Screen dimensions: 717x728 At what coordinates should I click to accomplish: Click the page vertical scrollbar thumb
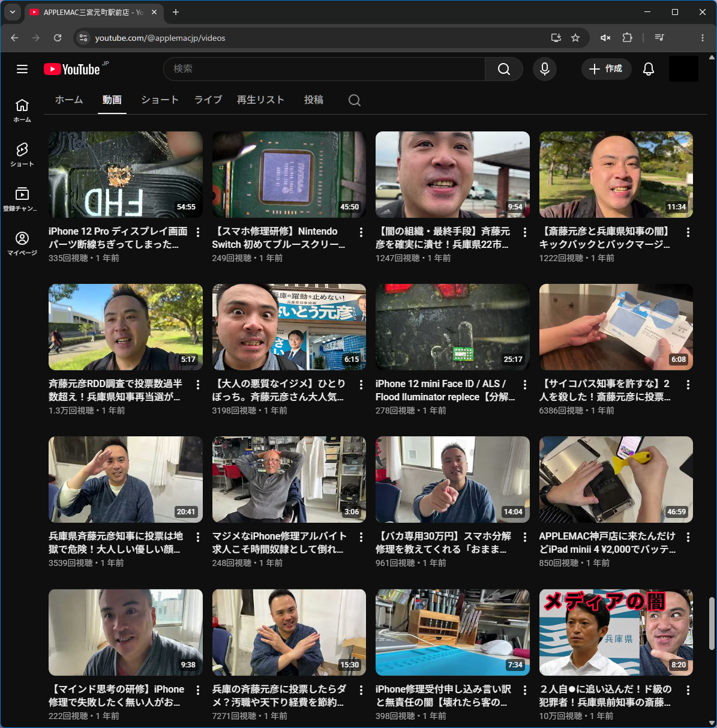point(712,624)
